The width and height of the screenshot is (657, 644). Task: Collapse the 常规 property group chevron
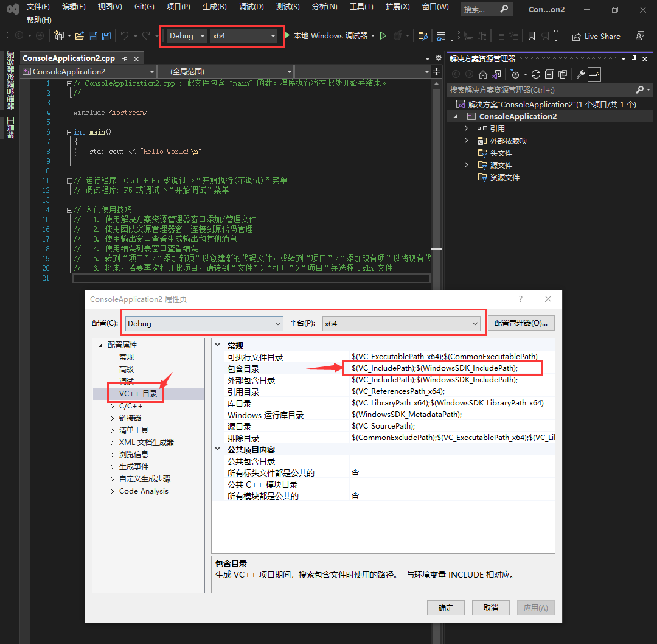click(217, 345)
